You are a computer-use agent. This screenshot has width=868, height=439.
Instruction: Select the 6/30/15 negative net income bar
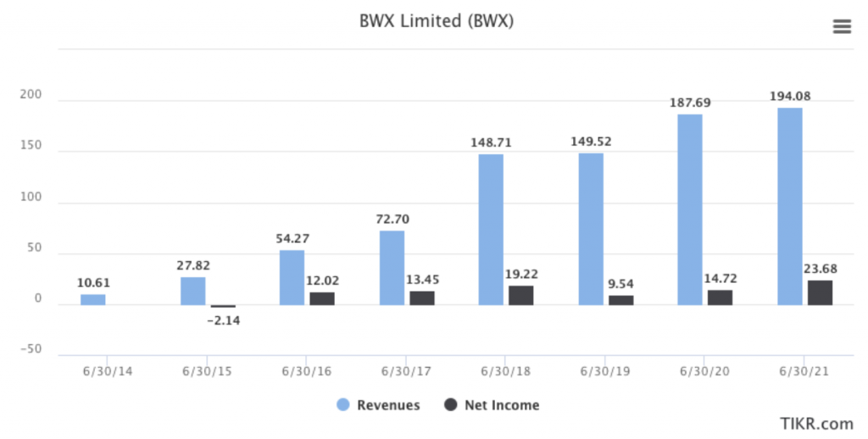tap(223, 306)
